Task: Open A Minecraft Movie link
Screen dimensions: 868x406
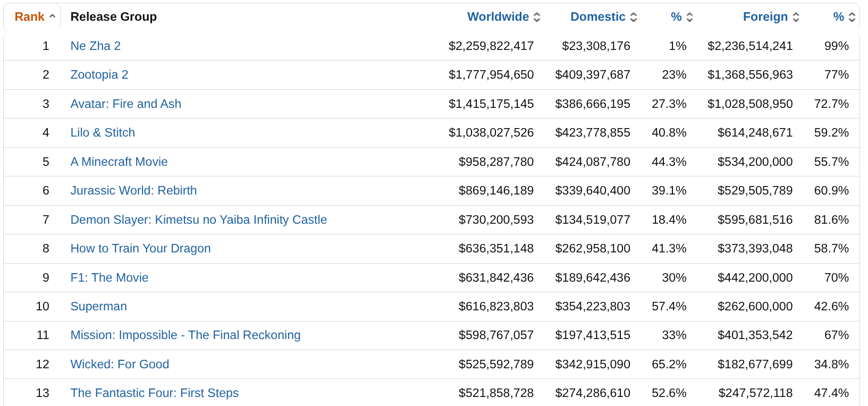Action: 119,162
